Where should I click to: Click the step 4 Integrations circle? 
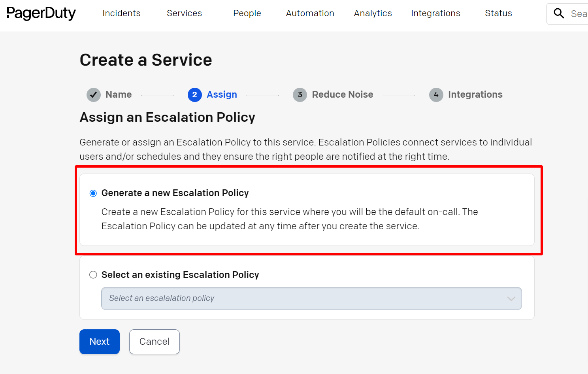(x=436, y=94)
